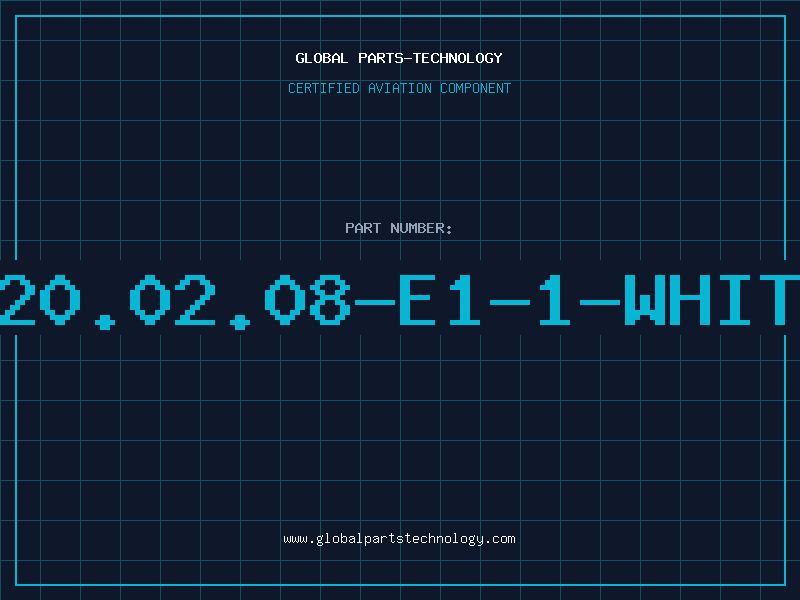Viewport: 800px width, 600px height.
Task: Click the "E1" segment of the part number
Action: click(440, 300)
